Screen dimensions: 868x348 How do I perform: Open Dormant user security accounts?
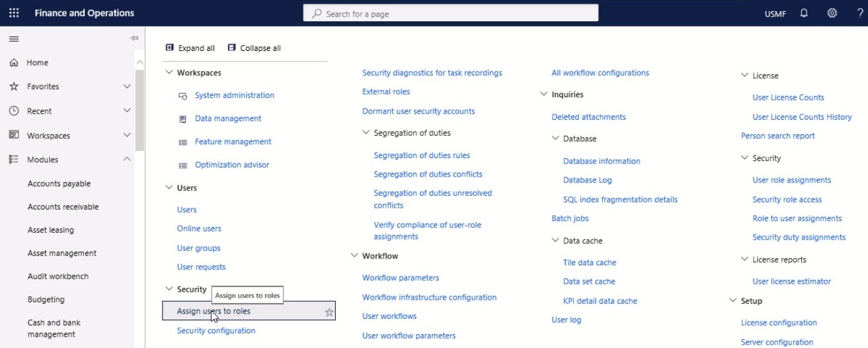418,111
